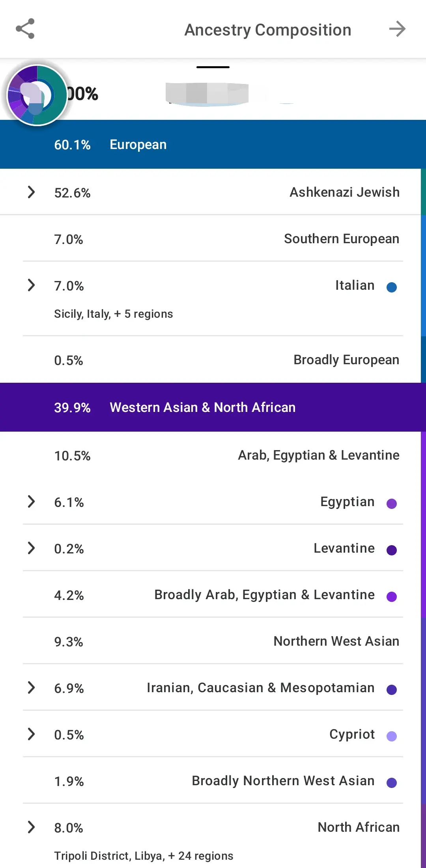Expand the Ashkenazi Jewish row
426x868 pixels.
click(31, 192)
